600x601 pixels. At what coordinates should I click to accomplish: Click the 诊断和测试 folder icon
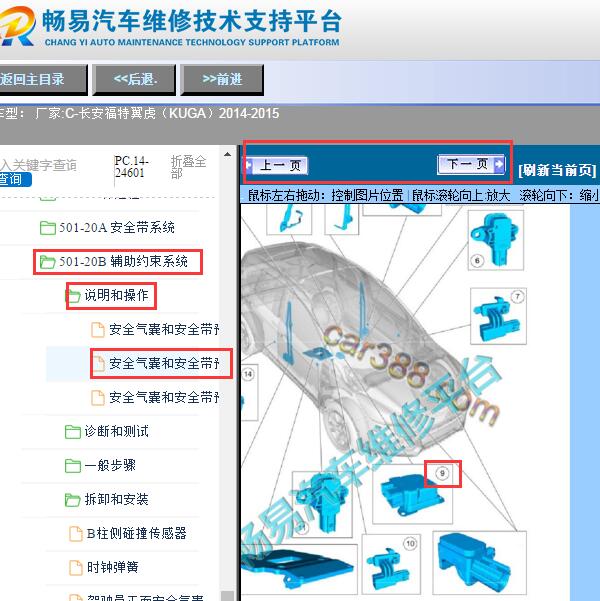click(x=72, y=432)
